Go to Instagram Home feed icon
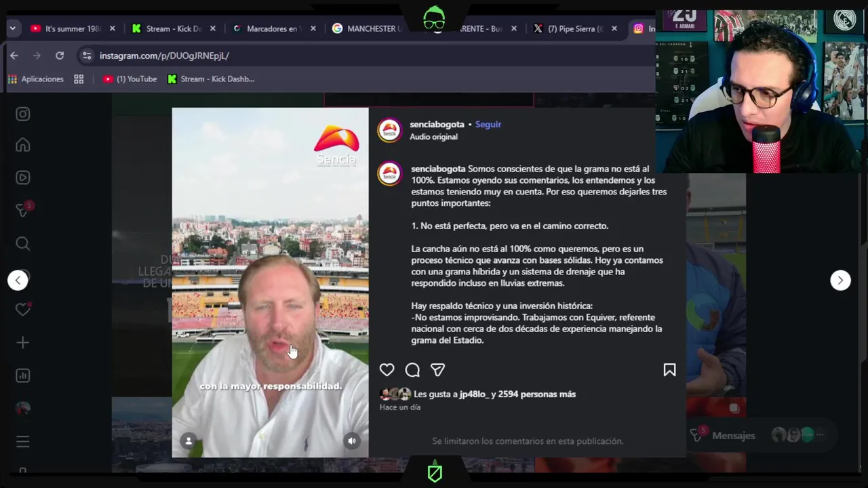 [x=23, y=145]
